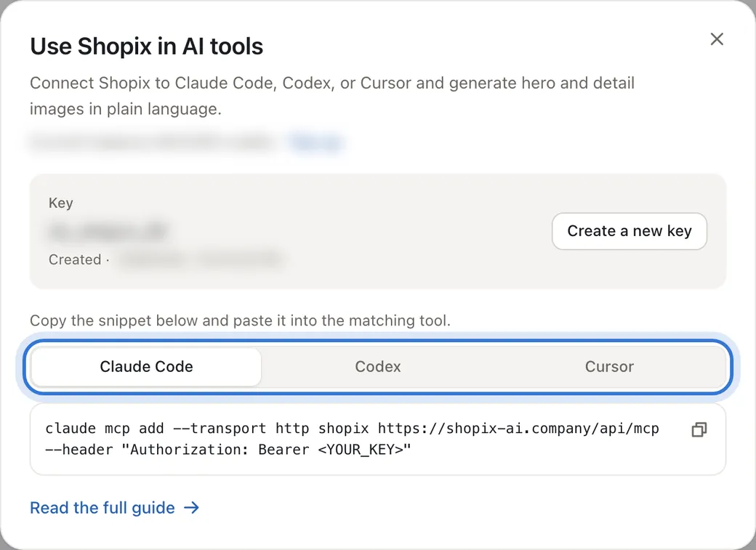The height and width of the screenshot is (550, 756).
Task: Click the Key label
Action: click(61, 203)
